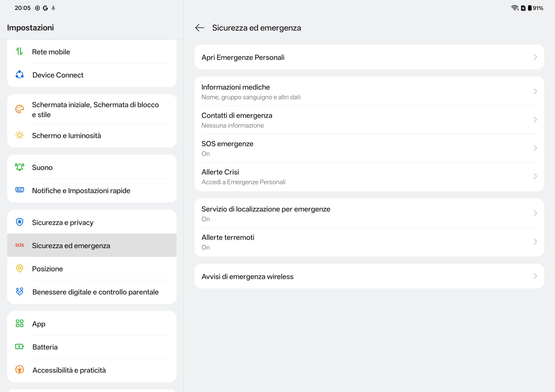The width and height of the screenshot is (555, 392).
Task: Select Notifiche e Impostazioni rapide menu
Action: click(x=81, y=191)
